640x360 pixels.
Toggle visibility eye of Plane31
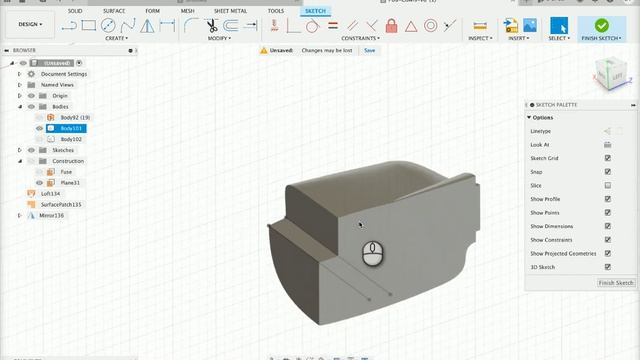pos(39,182)
